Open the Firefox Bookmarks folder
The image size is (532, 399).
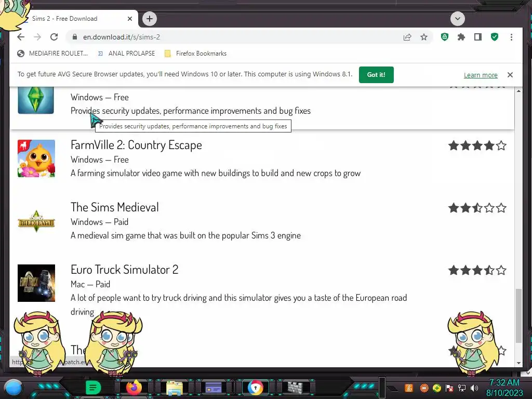click(x=196, y=54)
